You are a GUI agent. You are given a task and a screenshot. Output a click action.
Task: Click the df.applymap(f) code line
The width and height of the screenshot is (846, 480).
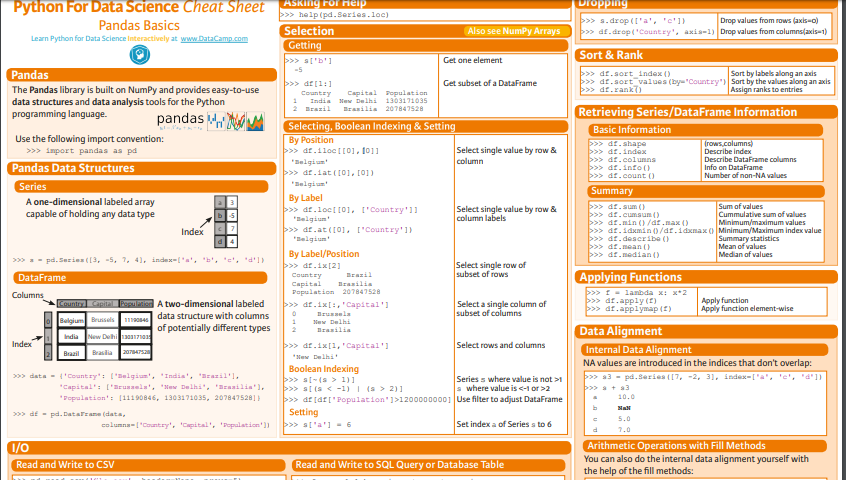click(x=629, y=310)
